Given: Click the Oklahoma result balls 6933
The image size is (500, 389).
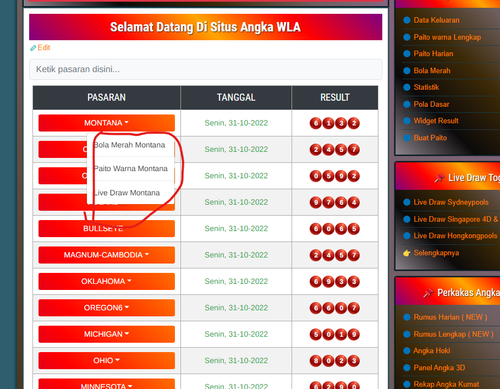Looking at the screenshot, I should tap(335, 282).
